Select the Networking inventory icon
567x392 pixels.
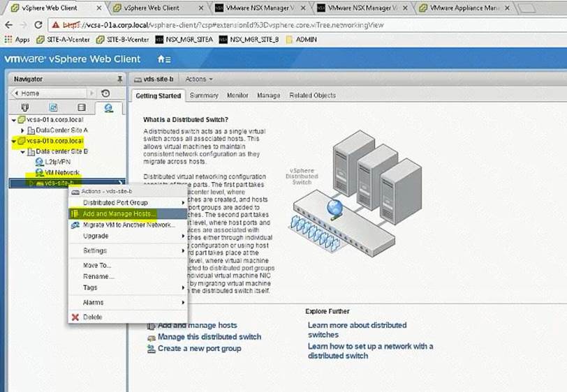(108, 107)
